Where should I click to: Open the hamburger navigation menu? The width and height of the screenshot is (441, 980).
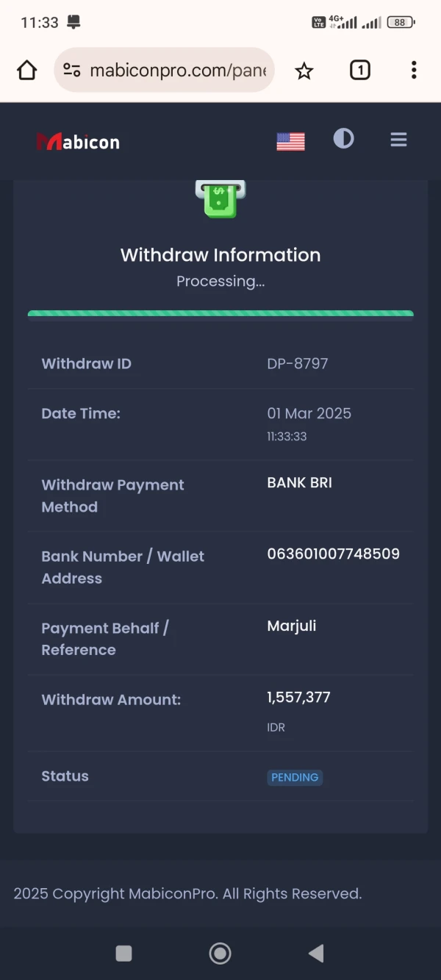(x=398, y=140)
